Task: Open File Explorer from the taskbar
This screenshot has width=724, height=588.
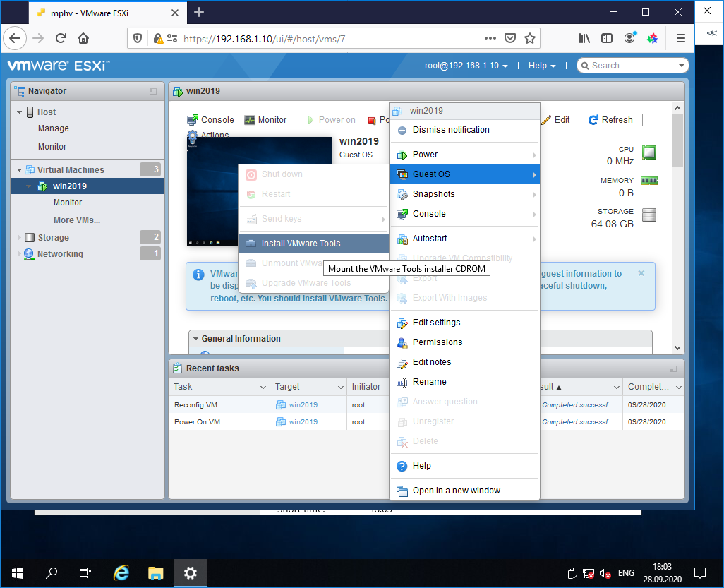Action: 156,573
